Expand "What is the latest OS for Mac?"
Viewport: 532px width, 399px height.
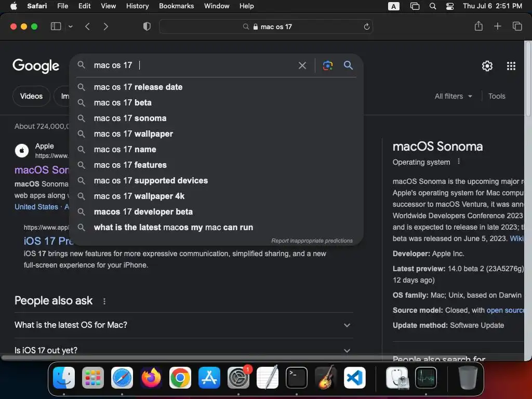183,325
